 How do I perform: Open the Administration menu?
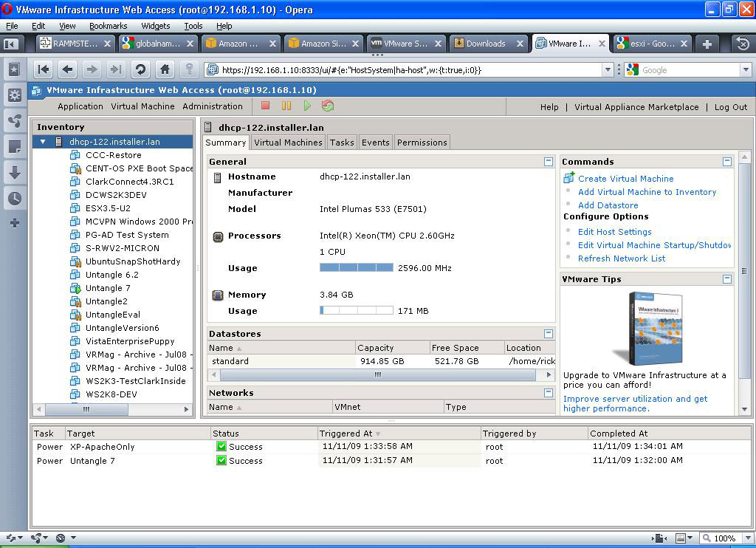point(213,106)
